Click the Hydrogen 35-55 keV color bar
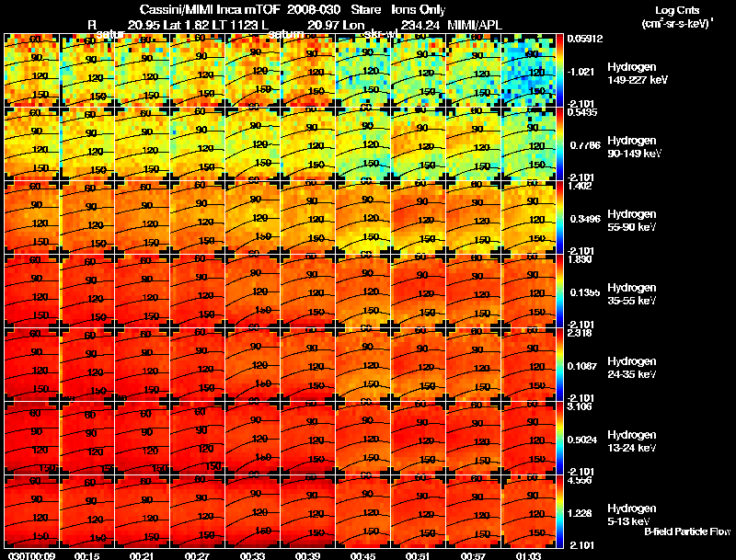 [x=559, y=291]
